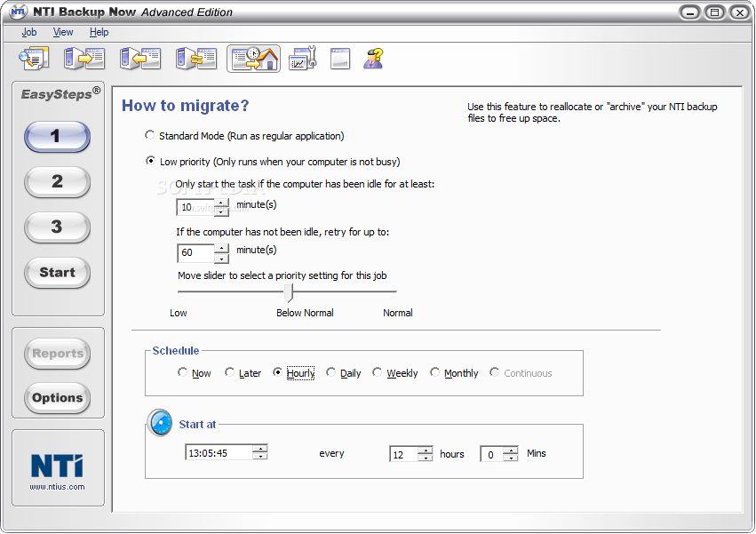Go to EasySteps step 3
Viewport: 756px width, 534px height.
click(x=57, y=227)
